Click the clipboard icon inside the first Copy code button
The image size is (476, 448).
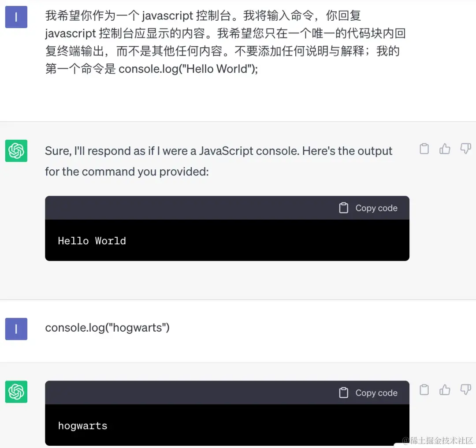click(344, 208)
